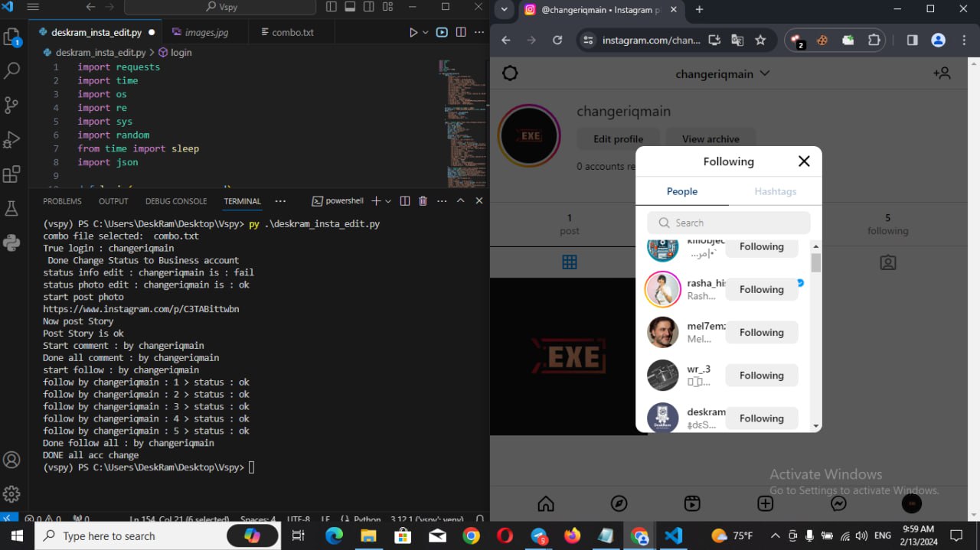Show hidden Windows tray icons
This screenshot has width=980, height=550.
click(775, 535)
